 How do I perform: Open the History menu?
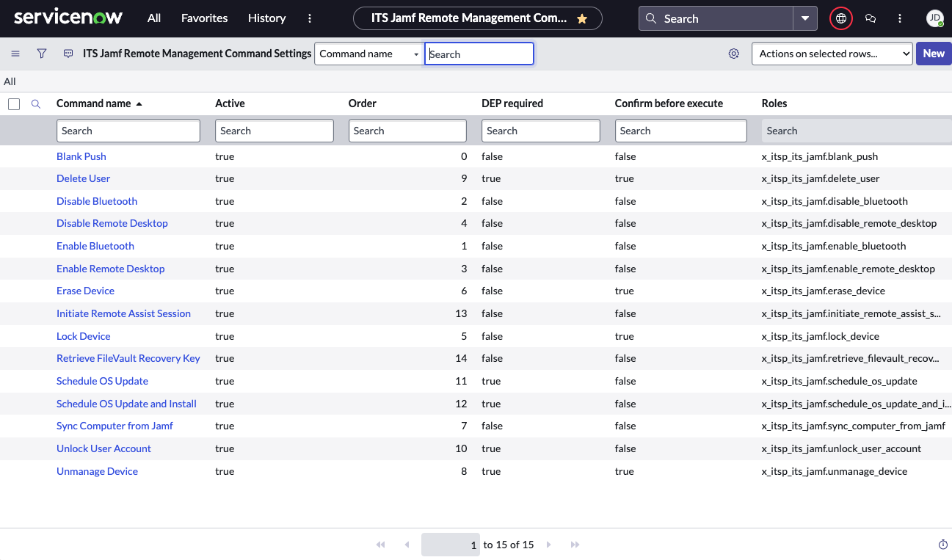(x=267, y=18)
